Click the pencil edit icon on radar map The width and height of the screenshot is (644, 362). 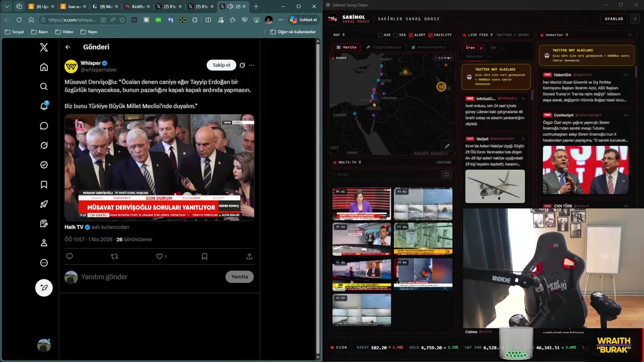[x=447, y=146]
